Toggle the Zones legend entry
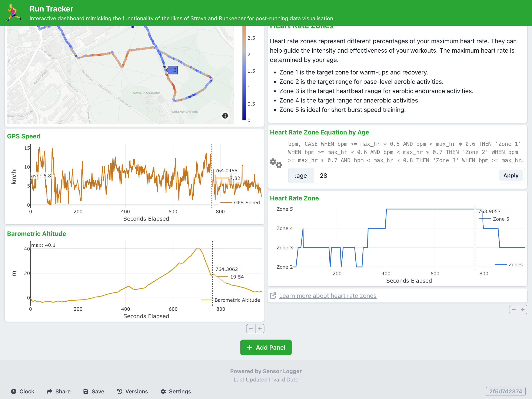 pos(515,265)
